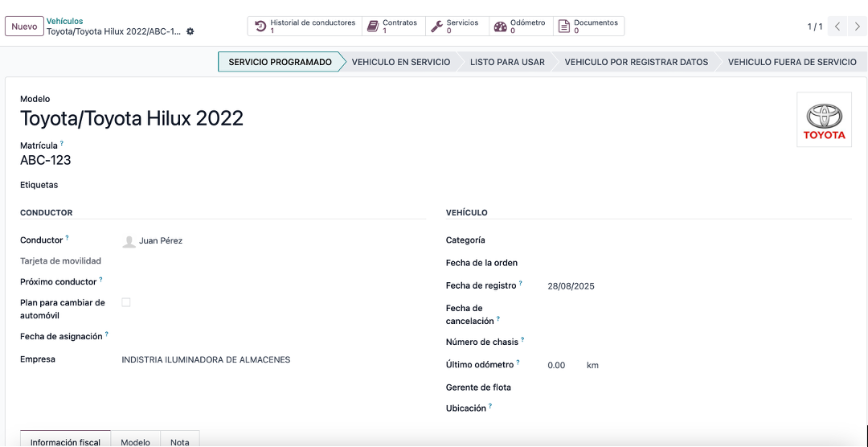This screenshot has width=868, height=447.
Task: Set status to Vehiculo en Servicio
Action: tap(401, 62)
